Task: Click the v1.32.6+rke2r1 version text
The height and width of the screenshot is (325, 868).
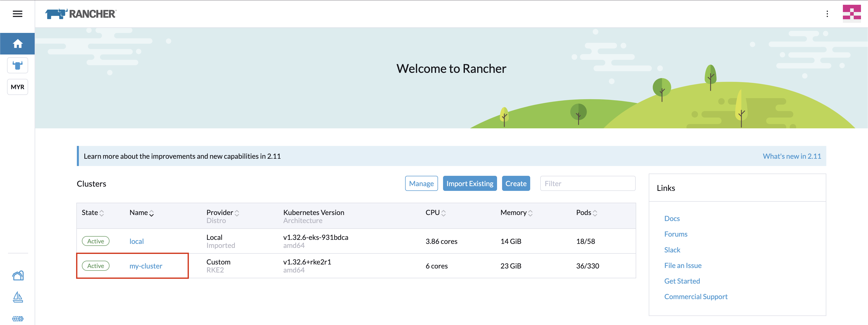Action: 307,262
